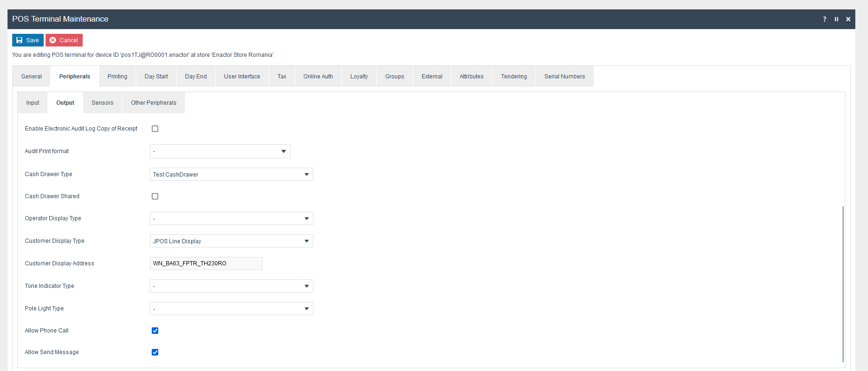868x371 pixels.
Task: Open the Customer Display Type dropdown
Action: [x=231, y=241]
